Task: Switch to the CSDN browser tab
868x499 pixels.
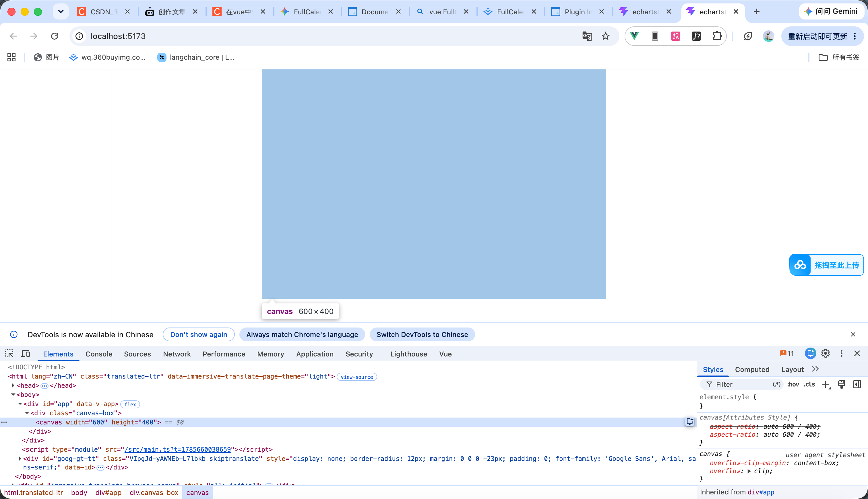Action: tap(103, 12)
